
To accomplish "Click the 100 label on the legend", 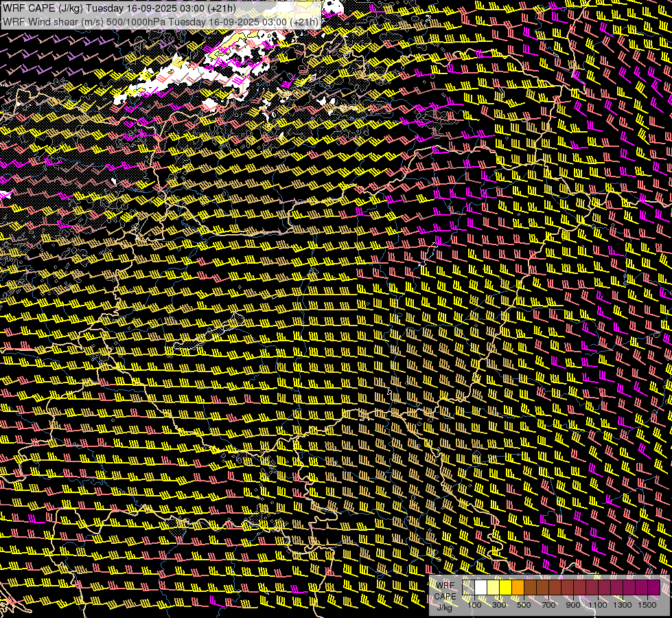I will coord(474,605).
